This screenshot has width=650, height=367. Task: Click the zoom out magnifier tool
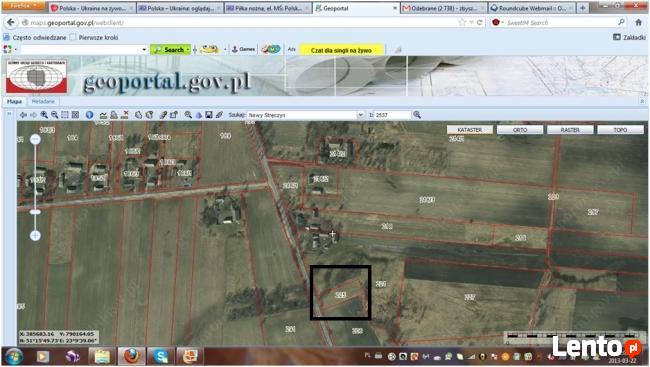click(54, 115)
